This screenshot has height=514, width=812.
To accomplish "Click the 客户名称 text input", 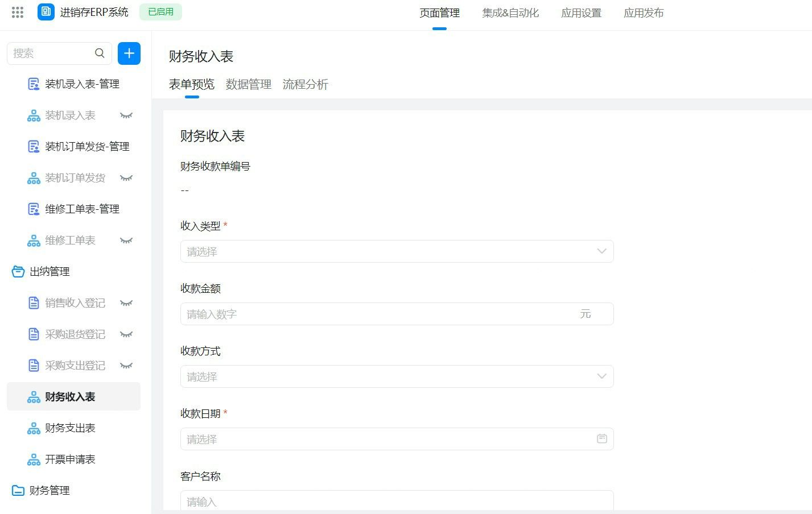I will tap(397, 500).
